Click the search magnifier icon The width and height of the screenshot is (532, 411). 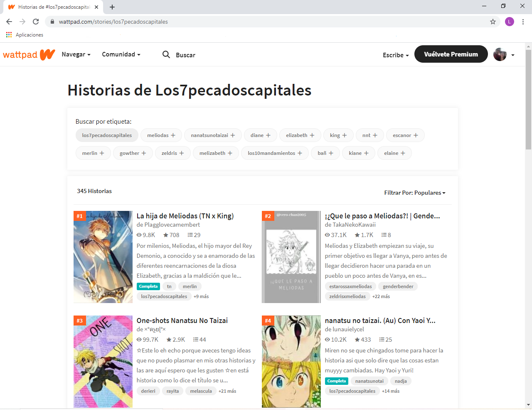coord(166,54)
